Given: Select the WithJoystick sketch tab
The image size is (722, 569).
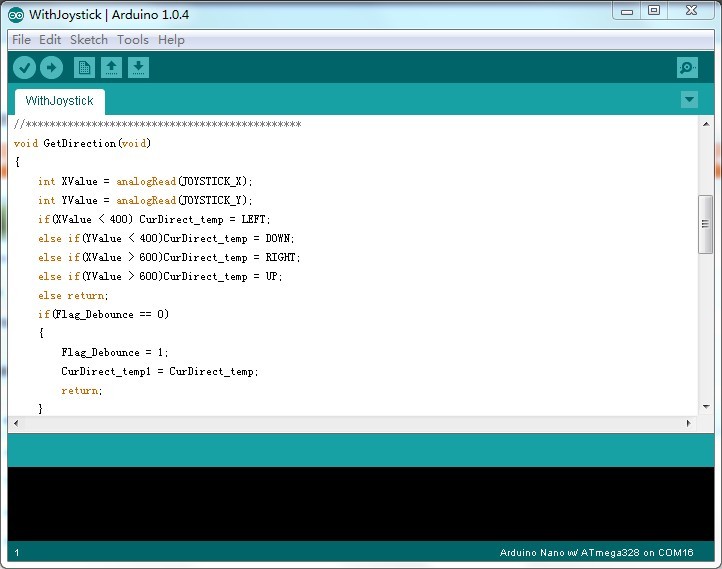Looking at the screenshot, I should point(59,101).
